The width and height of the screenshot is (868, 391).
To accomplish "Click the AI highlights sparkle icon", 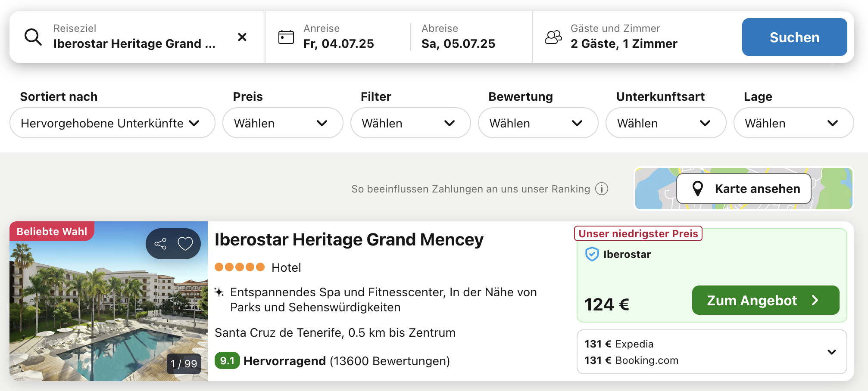I will [219, 292].
